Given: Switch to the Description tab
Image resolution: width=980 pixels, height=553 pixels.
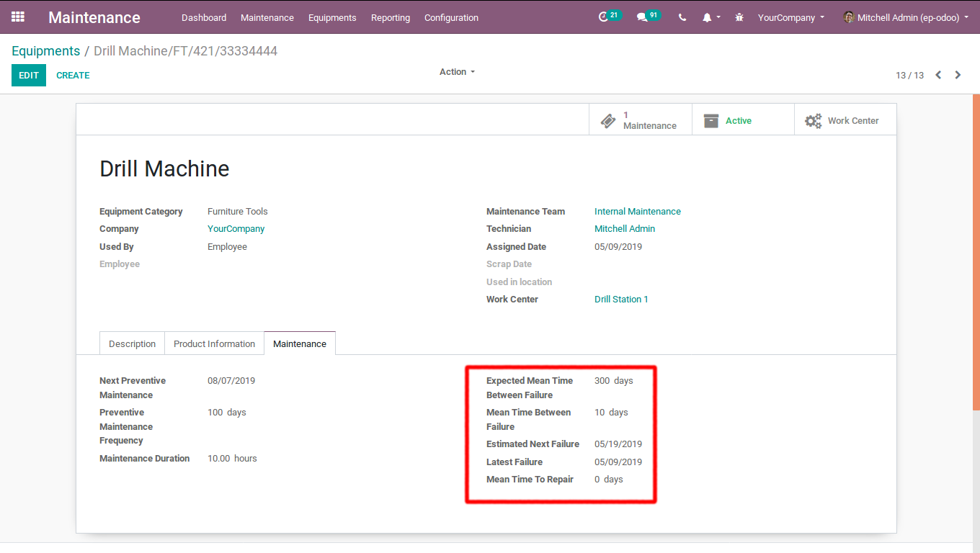Looking at the screenshot, I should 132,343.
